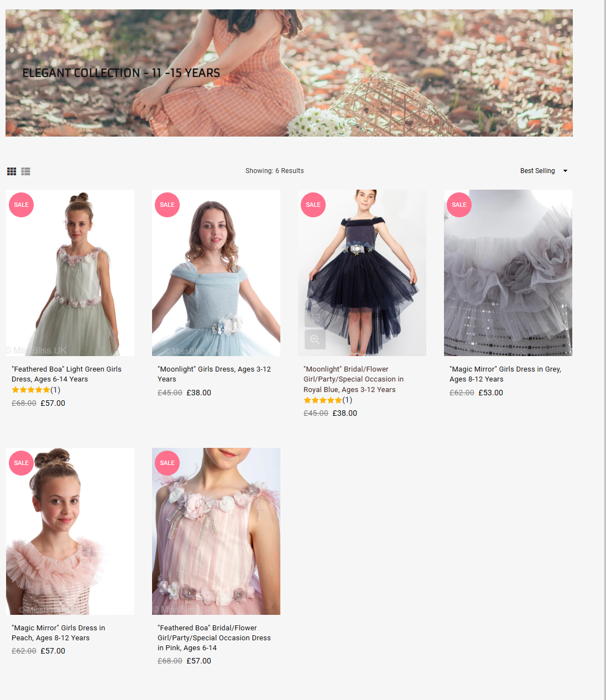
Task: Click add to cart icon on navy dress
Action: pos(315,317)
